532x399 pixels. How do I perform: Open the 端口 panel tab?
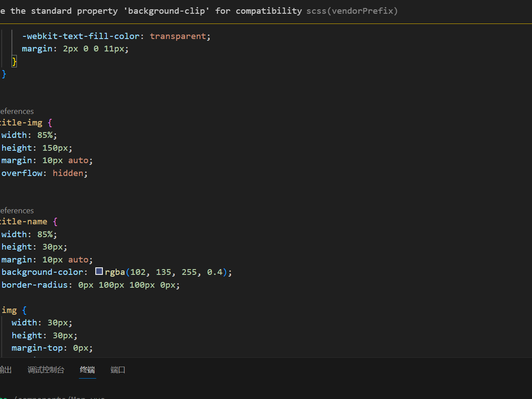coord(118,370)
